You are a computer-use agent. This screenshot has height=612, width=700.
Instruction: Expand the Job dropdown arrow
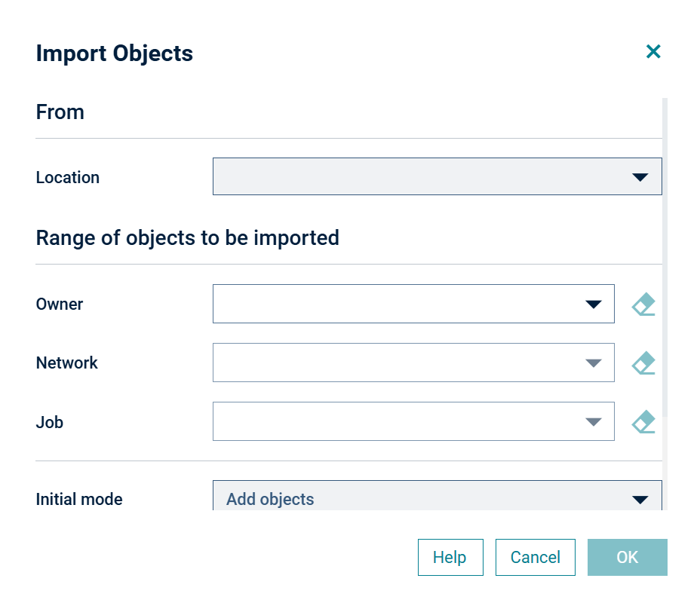tap(594, 422)
